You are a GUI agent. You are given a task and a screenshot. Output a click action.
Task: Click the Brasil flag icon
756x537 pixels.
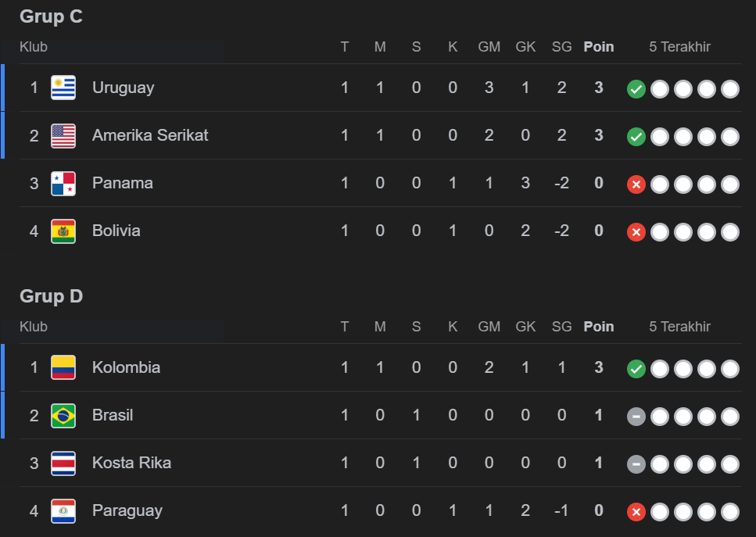(x=63, y=415)
